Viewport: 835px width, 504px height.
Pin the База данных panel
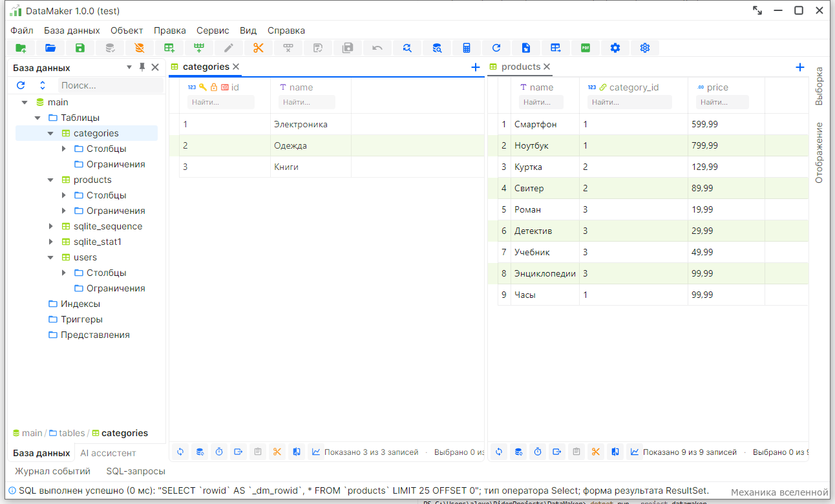(x=142, y=67)
